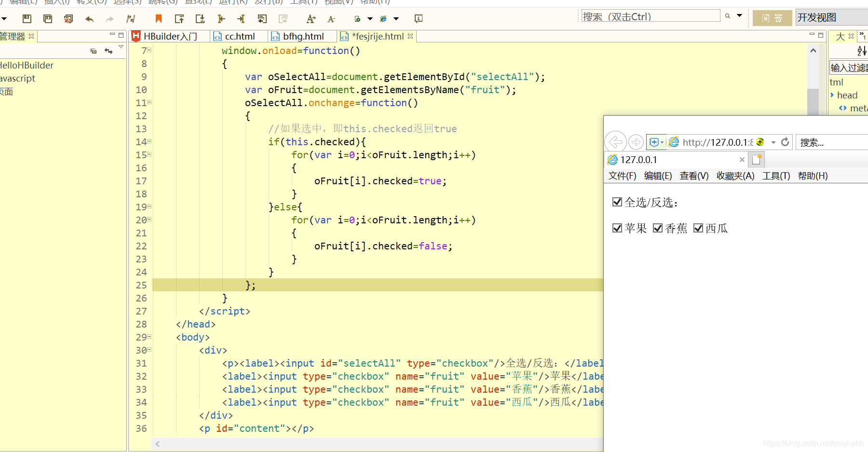The width and height of the screenshot is (868, 452).
Task: Switch to the cc.html editor tab
Action: click(240, 36)
